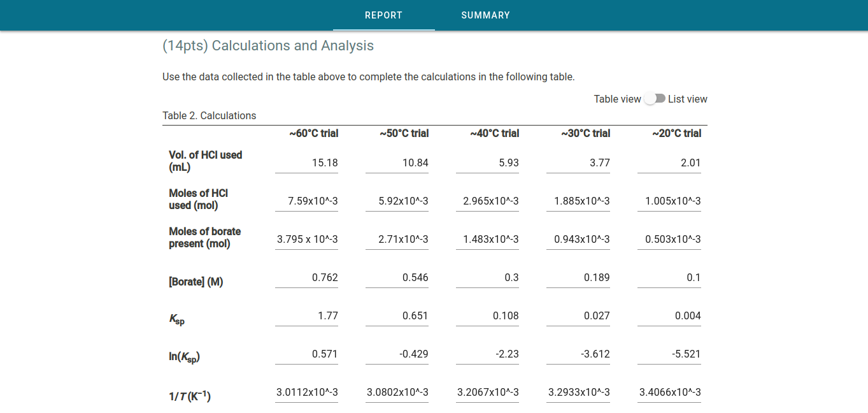Image resolution: width=868 pixels, height=413 pixels.
Task: Switch to the SUMMARY tab
Action: pyautogui.click(x=485, y=15)
